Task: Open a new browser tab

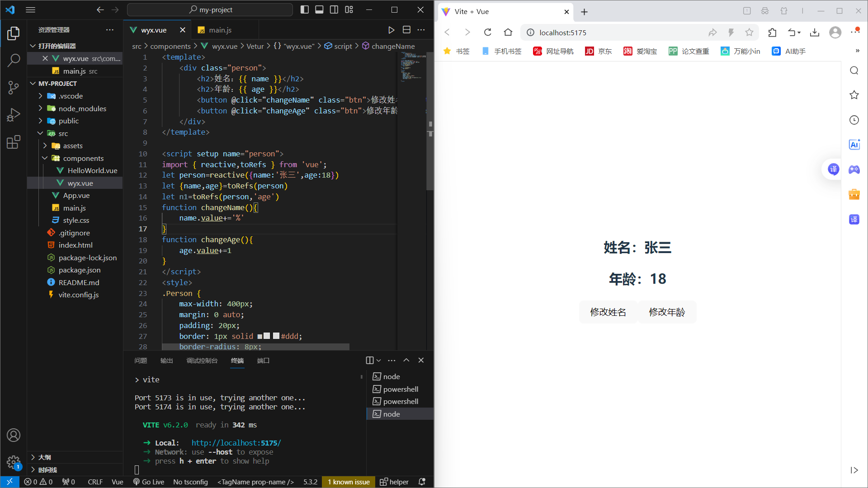Action: pyautogui.click(x=584, y=12)
